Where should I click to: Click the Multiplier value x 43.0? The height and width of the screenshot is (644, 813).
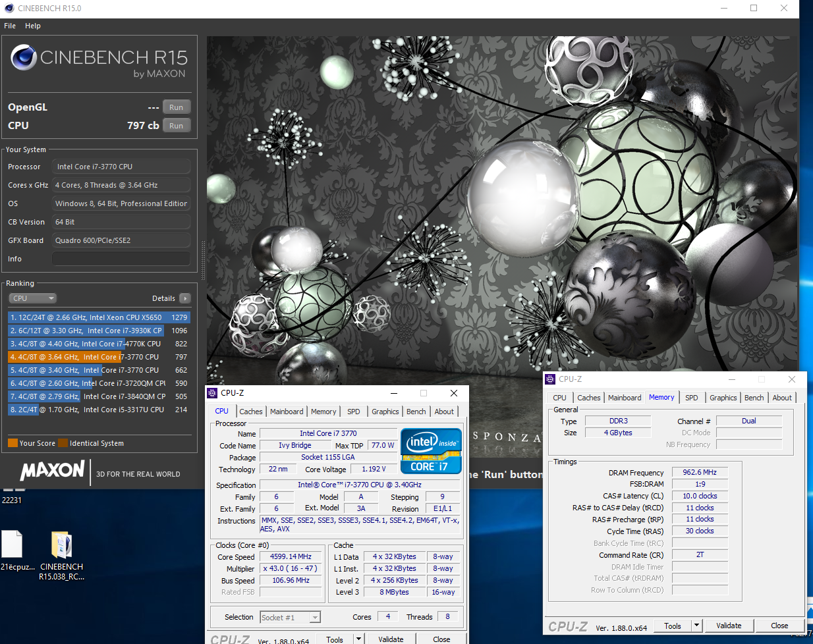point(291,568)
